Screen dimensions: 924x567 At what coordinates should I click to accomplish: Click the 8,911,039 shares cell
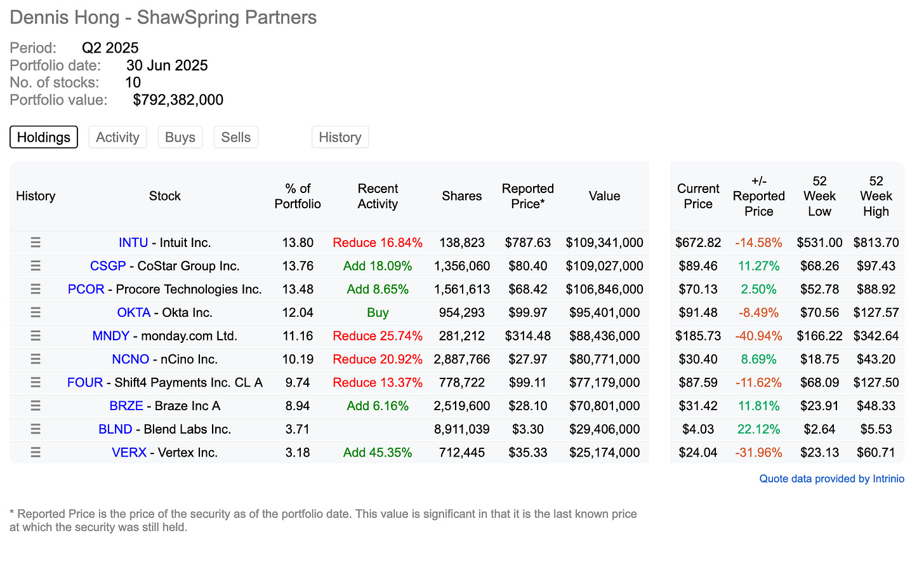462,429
